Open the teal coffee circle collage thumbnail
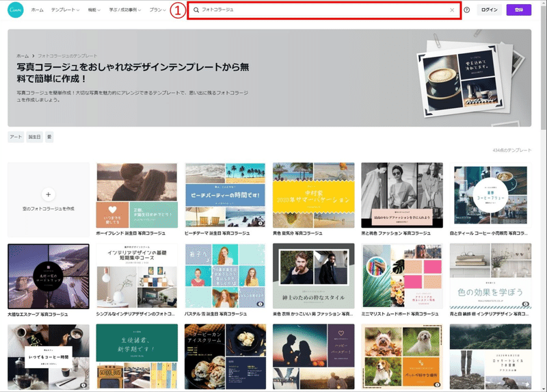Screen dimensions: 547x392 click(490, 196)
